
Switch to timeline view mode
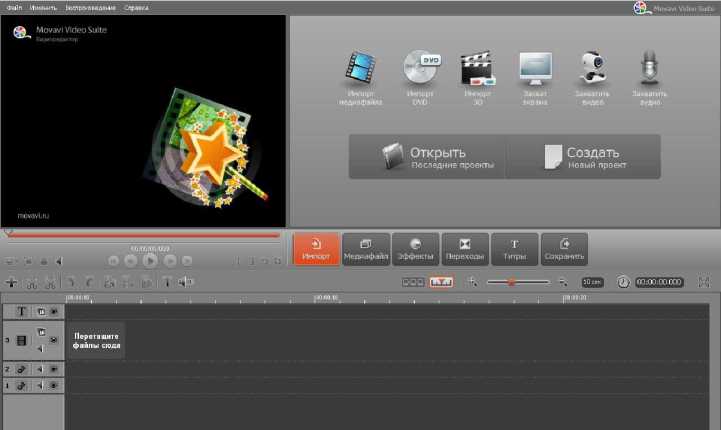(441, 282)
